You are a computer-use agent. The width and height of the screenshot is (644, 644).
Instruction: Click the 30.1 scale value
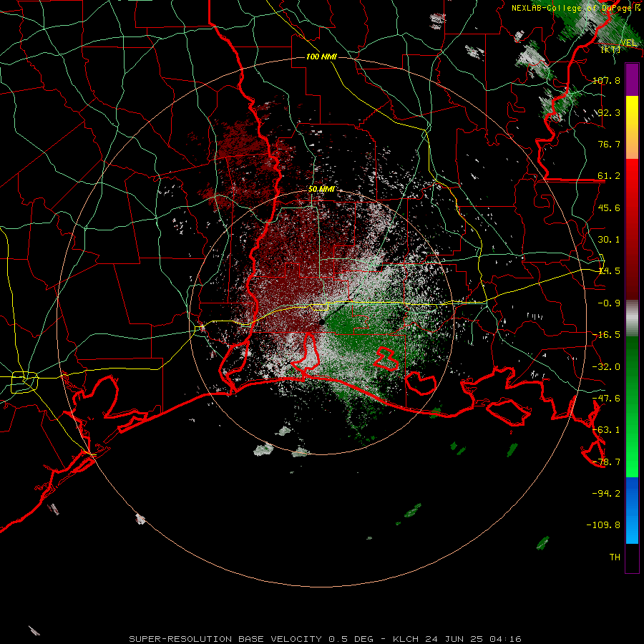tap(609, 240)
